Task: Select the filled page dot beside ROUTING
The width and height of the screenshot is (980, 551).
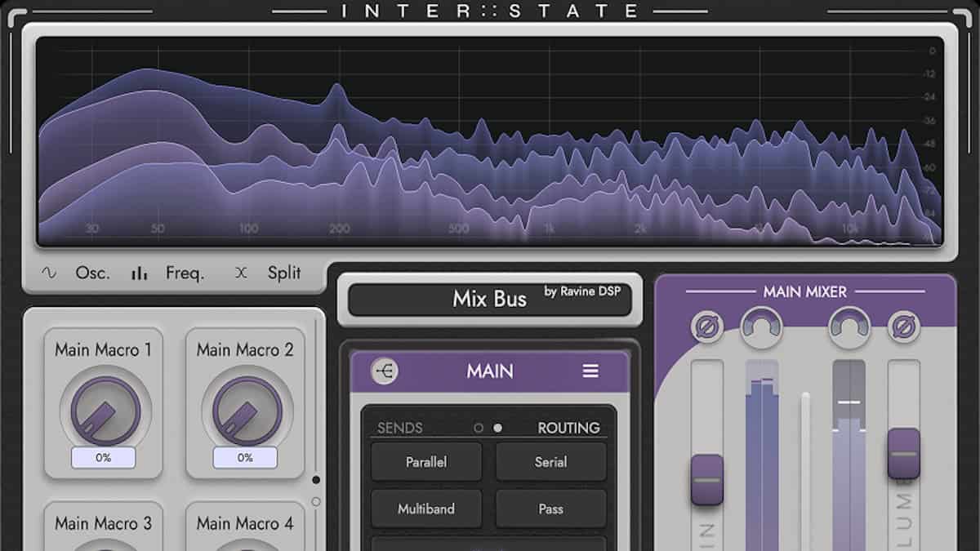Action: coord(498,428)
